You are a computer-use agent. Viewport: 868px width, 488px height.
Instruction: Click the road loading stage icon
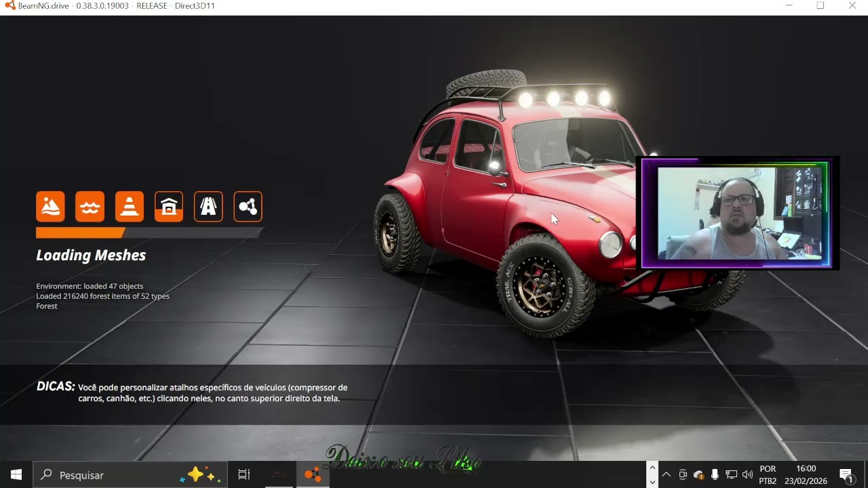(x=208, y=207)
